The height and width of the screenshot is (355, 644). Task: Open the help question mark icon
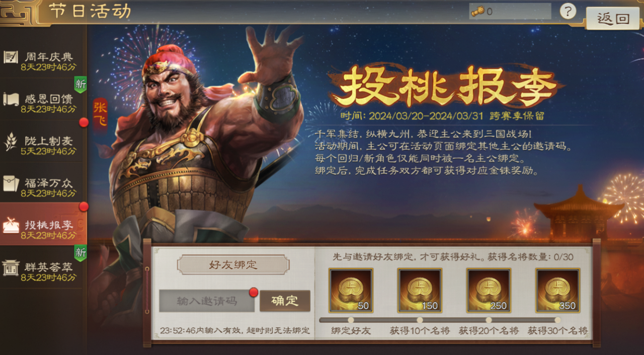tap(568, 11)
